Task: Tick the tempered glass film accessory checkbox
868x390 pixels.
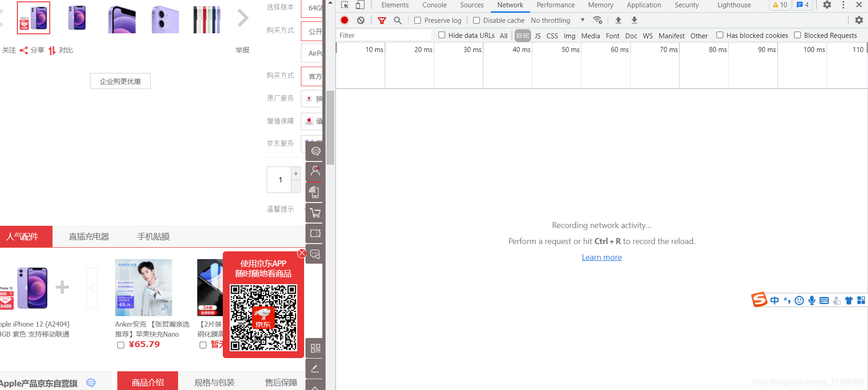Action: point(203,345)
